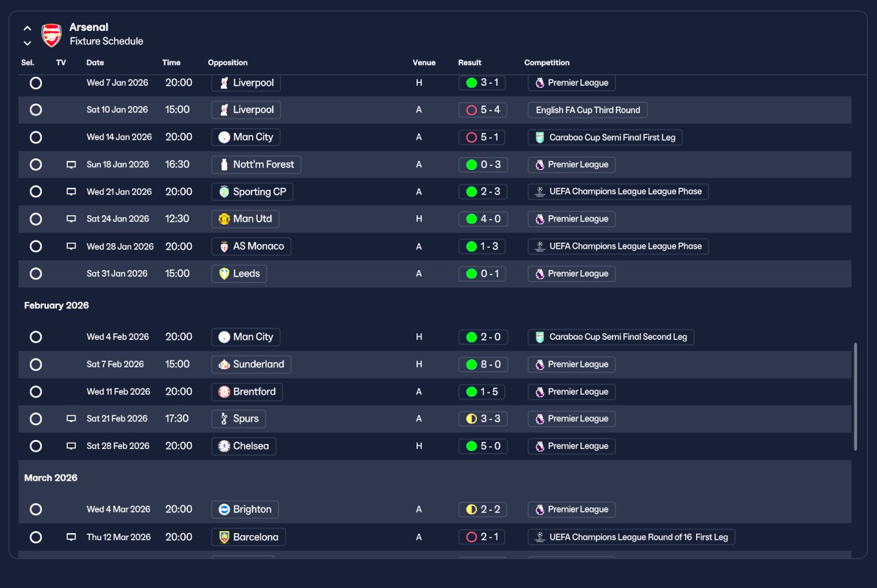
Task: Open Man City opposition on 14 Jan
Action: pyautogui.click(x=245, y=137)
